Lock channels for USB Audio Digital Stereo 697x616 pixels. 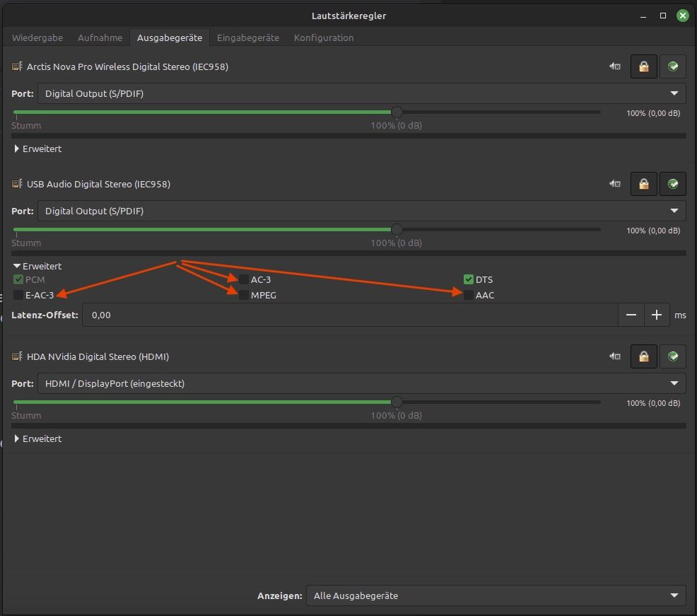click(x=644, y=184)
